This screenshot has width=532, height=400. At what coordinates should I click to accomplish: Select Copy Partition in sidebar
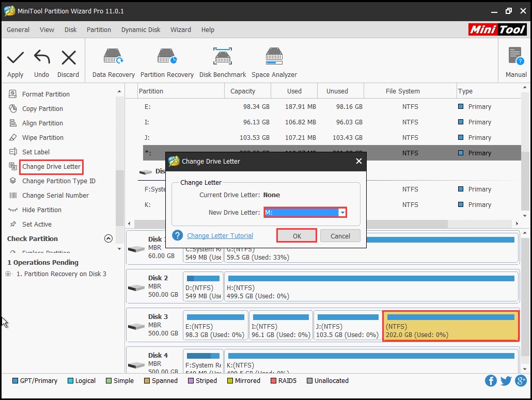pyautogui.click(x=42, y=109)
